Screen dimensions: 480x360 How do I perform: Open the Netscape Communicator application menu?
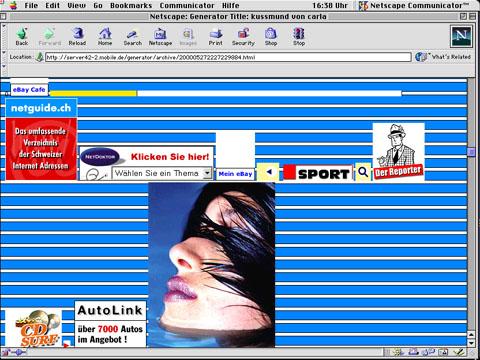[x=414, y=5]
